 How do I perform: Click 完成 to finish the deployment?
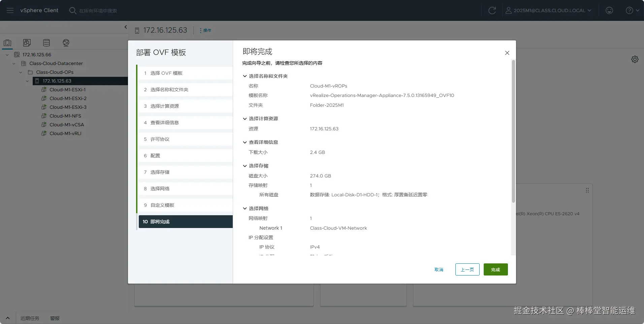(495, 269)
